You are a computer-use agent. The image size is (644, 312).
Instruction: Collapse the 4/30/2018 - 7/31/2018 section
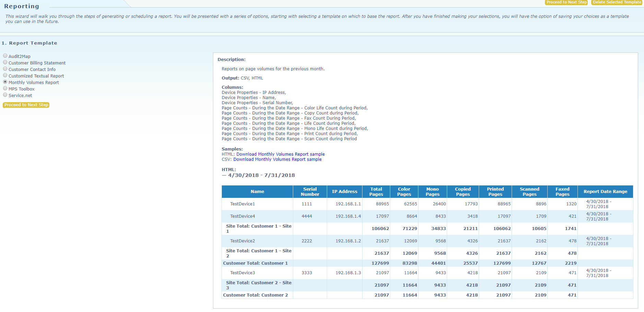pos(224,175)
